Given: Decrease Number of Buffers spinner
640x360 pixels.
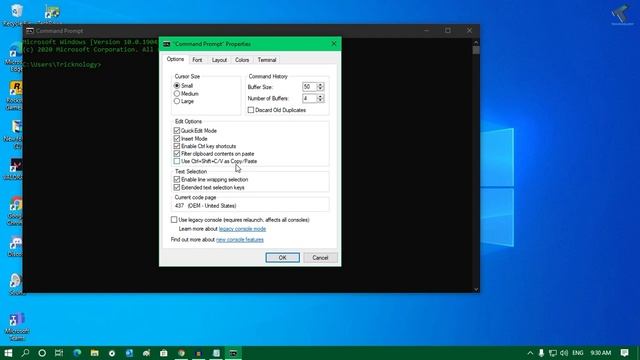Looking at the screenshot, I should [320, 100].
